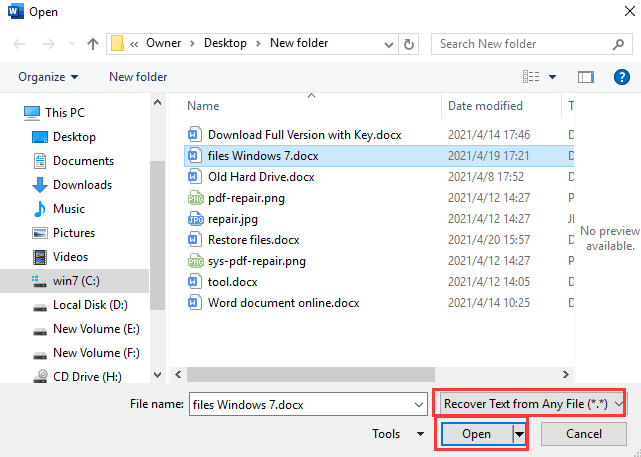Click the Help question mark icon
Screen dimensions: 641x457
[620, 77]
